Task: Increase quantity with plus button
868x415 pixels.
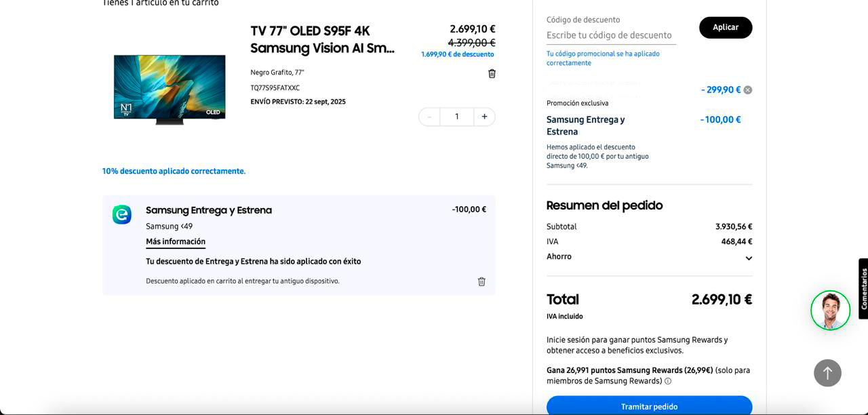Action: tap(484, 117)
